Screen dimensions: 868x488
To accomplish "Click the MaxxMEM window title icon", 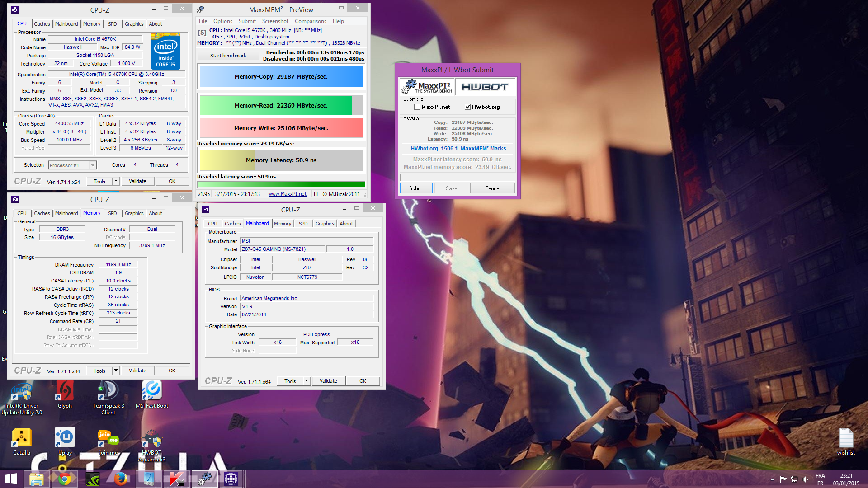I will pos(201,9).
